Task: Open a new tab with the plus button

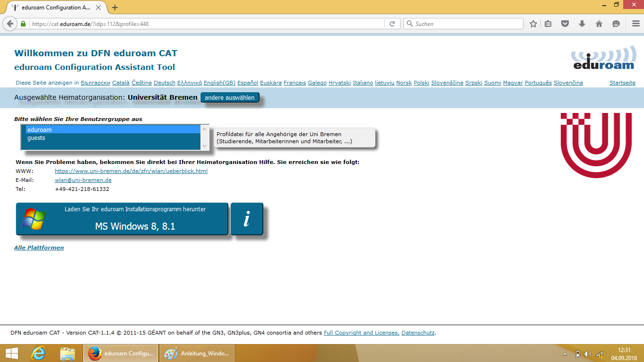Action: 115,8
